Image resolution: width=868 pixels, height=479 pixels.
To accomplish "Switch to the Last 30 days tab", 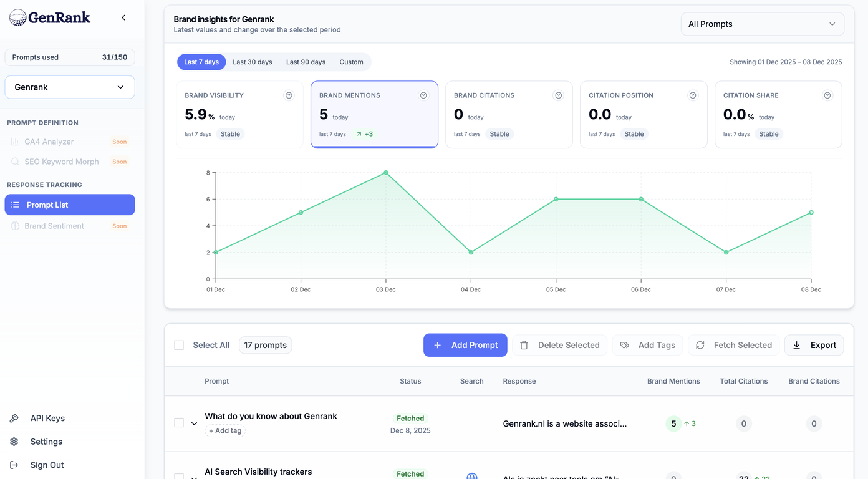I will 253,62.
